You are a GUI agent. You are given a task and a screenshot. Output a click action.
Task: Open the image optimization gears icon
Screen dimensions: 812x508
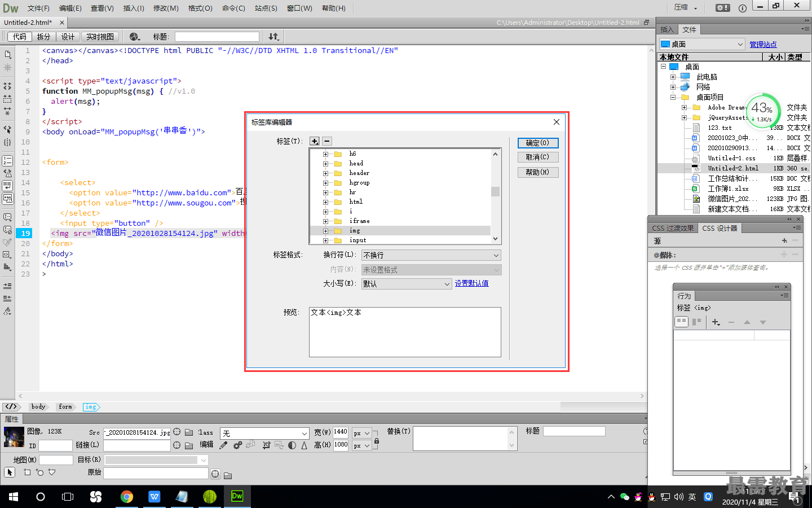(237, 445)
